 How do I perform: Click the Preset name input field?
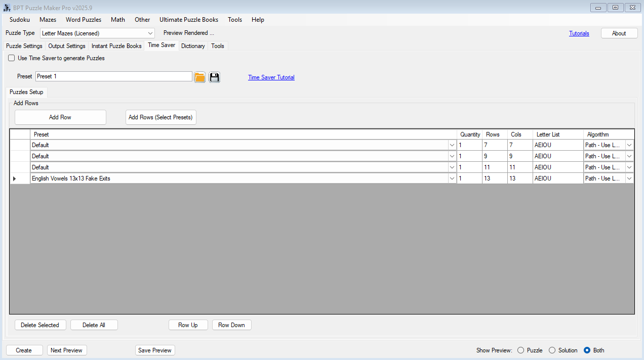(x=114, y=76)
